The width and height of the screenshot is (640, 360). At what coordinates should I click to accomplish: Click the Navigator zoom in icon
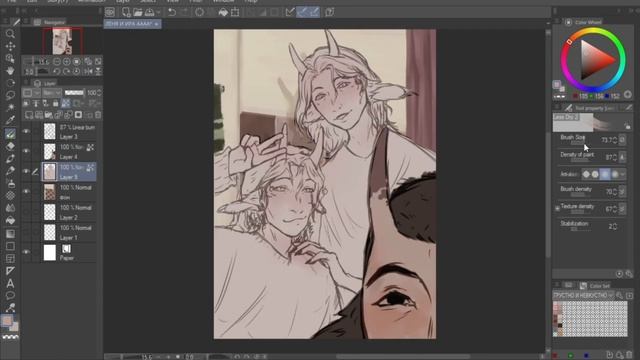pyautogui.click(x=67, y=62)
